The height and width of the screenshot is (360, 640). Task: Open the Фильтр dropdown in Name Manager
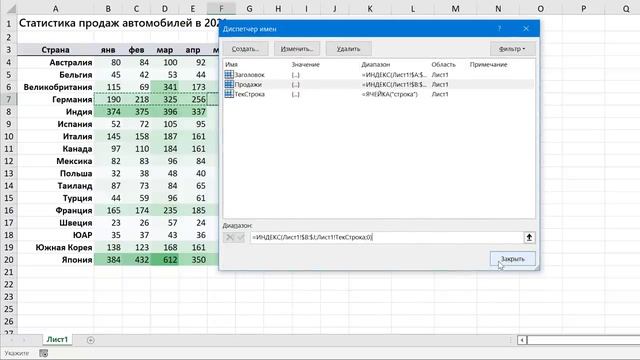pyautogui.click(x=513, y=49)
